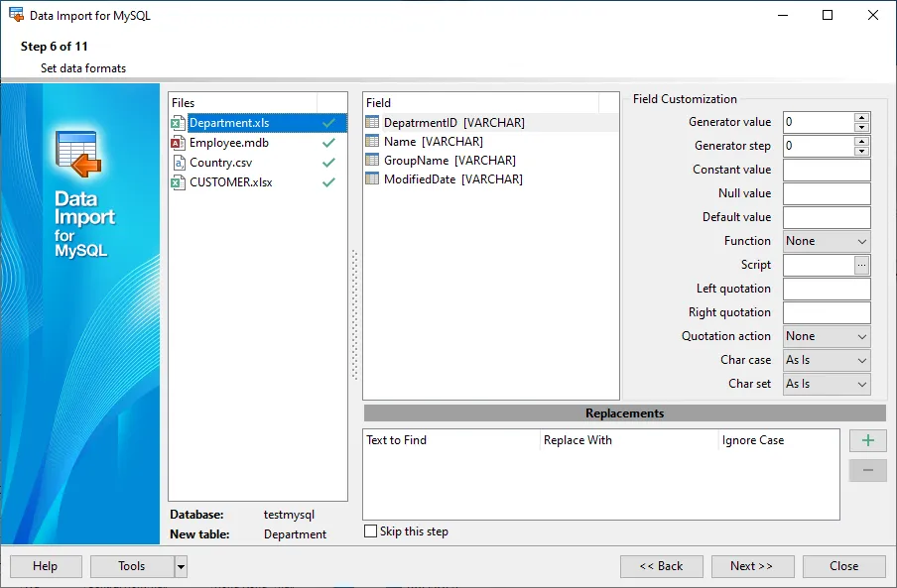Viewport: 897px width, 588px height.
Task: Click the Right quotation input field
Action: click(827, 312)
